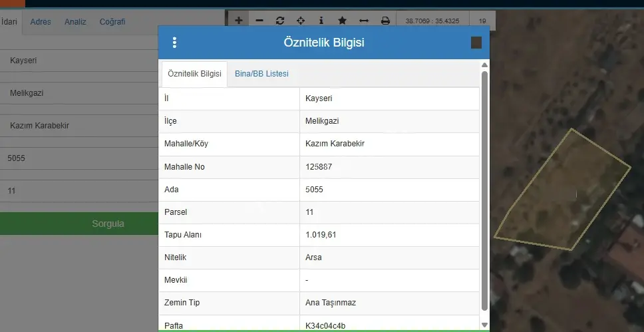Image resolution: width=644 pixels, height=332 pixels.
Task: Open the Kayseri province dropdown
Action: click(79, 61)
